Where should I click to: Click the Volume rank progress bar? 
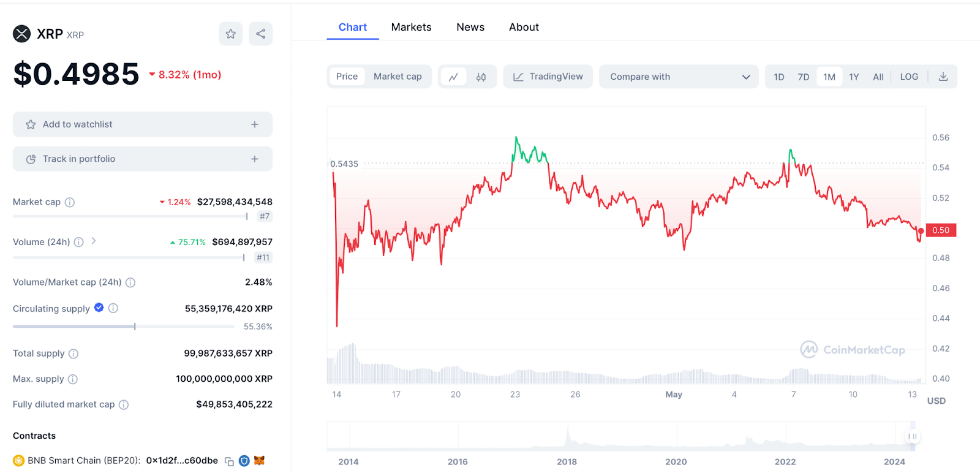click(129, 258)
